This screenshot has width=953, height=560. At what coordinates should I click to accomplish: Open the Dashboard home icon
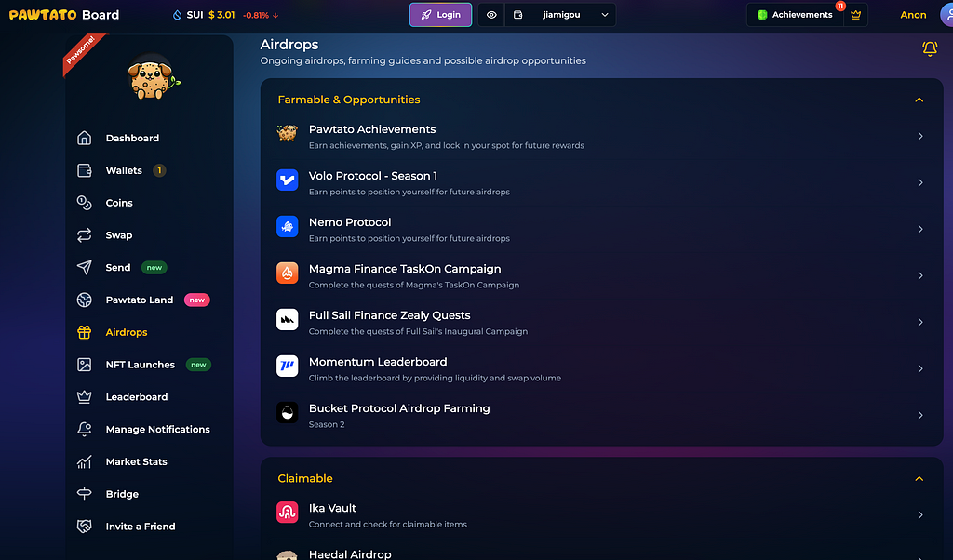tap(85, 138)
